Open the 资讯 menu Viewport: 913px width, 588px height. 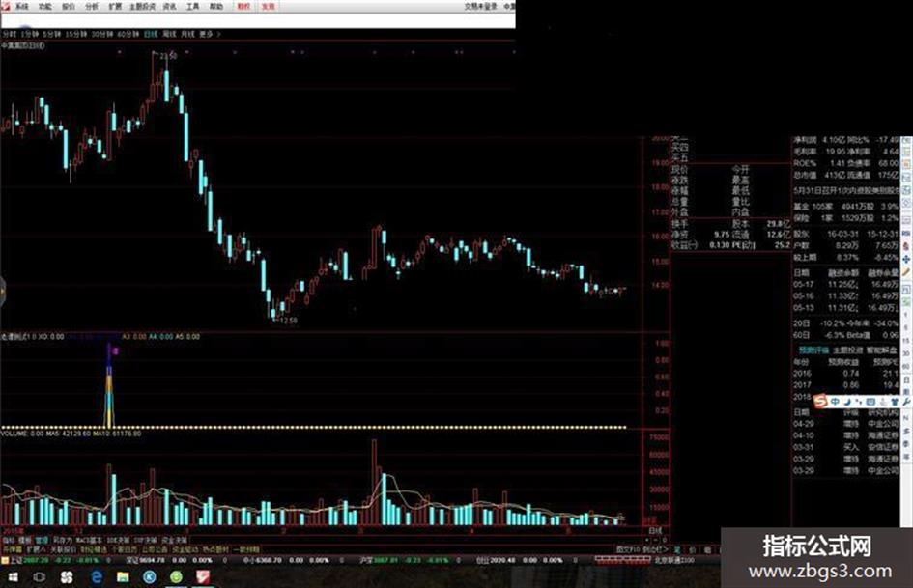coord(169,7)
